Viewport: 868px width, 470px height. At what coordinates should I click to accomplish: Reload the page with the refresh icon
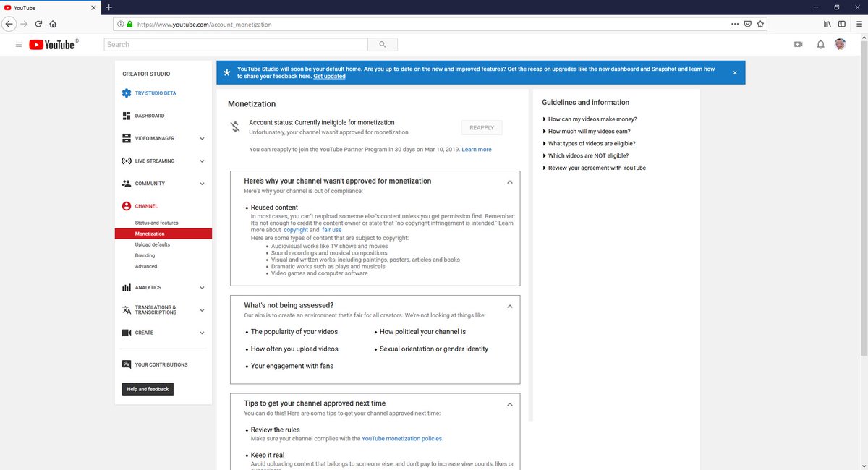pyautogui.click(x=38, y=24)
